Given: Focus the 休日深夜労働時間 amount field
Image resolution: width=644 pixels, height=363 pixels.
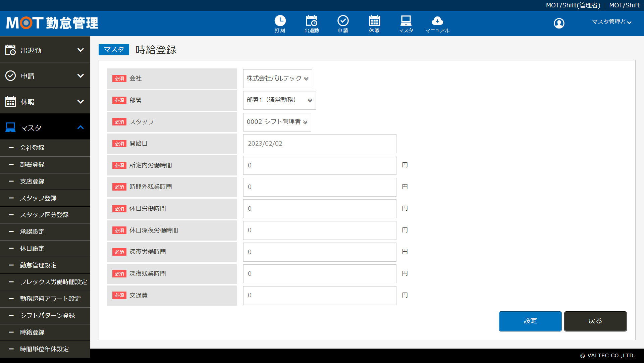Looking at the screenshot, I should click(x=320, y=230).
